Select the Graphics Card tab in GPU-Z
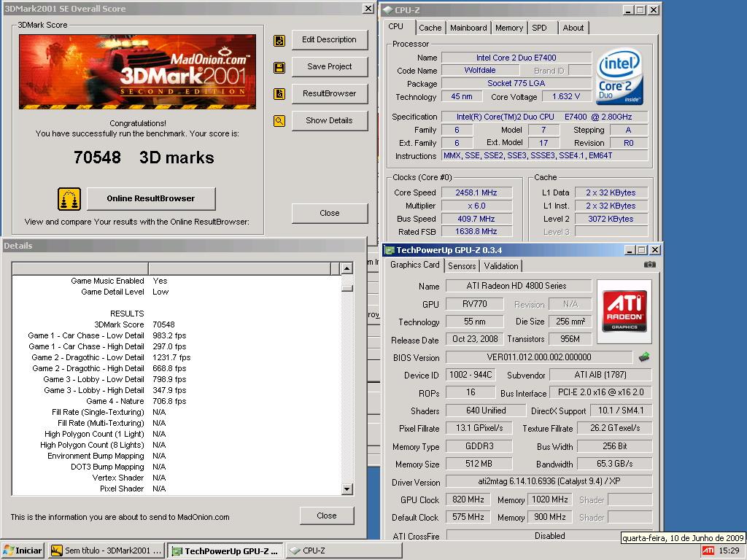This screenshot has height=560, width=747. tap(414, 265)
